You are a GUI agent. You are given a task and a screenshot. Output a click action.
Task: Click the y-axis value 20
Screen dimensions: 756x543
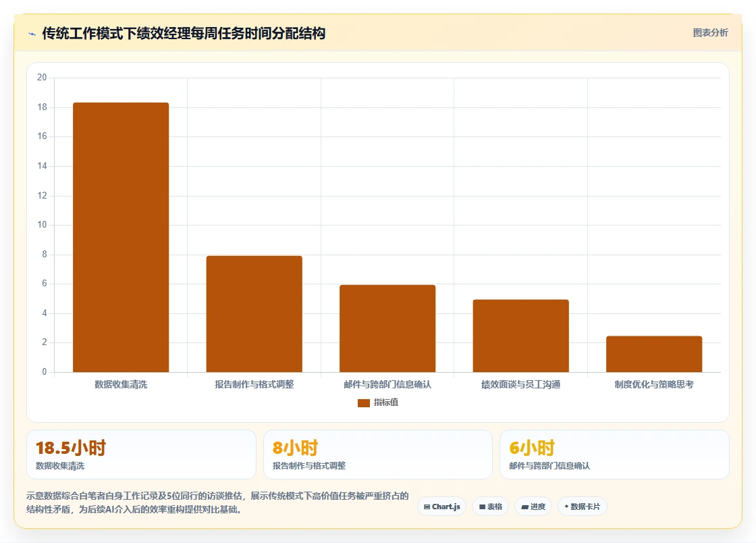point(42,78)
